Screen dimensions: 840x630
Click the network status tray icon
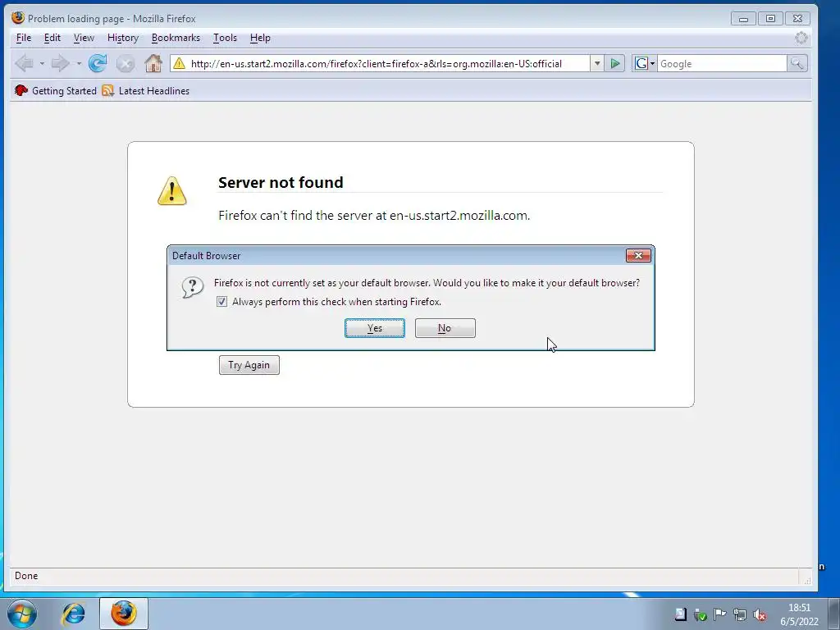pos(740,614)
